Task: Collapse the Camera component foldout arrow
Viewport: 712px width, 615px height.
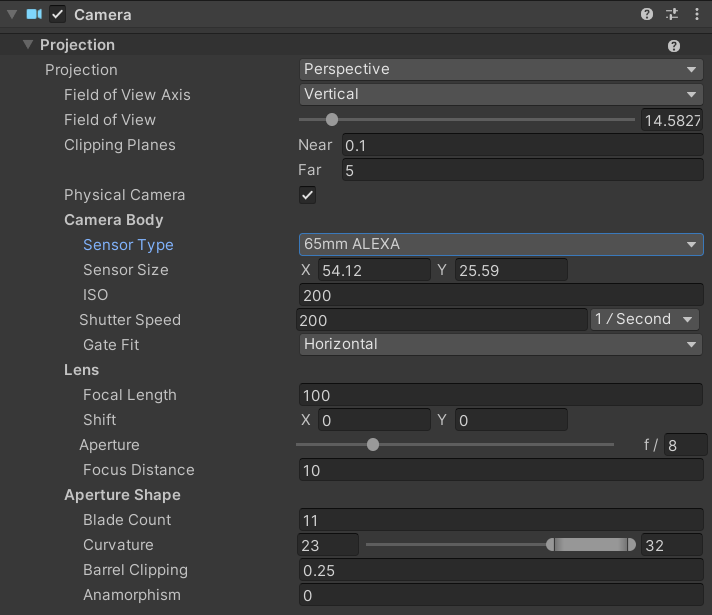Action: (12, 15)
